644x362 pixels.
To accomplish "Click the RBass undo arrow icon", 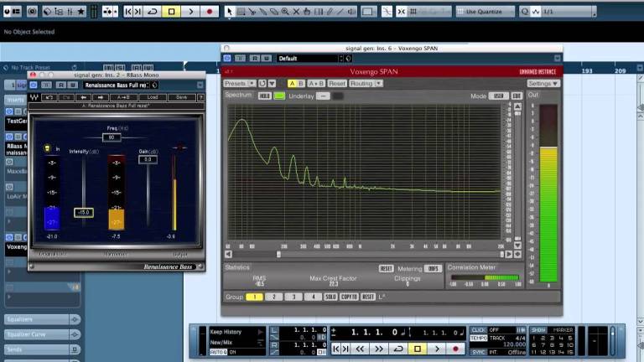I will click(x=49, y=97).
